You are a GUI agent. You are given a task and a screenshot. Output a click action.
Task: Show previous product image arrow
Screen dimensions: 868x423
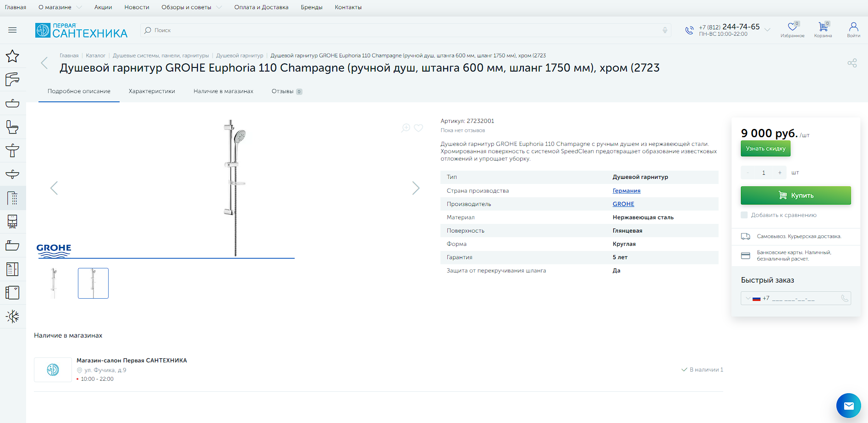tap(54, 188)
